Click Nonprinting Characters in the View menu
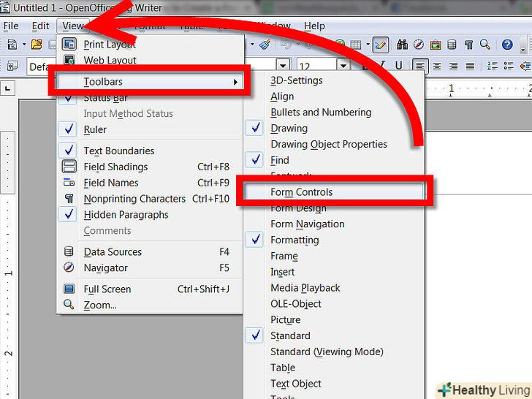 150,199
